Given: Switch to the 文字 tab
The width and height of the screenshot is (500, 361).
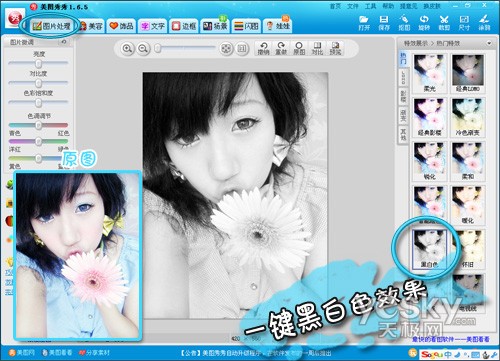Looking at the screenshot, I should click(153, 26).
